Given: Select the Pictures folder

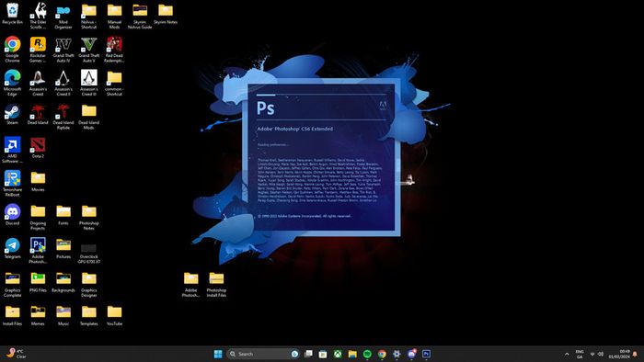Looking at the screenshot, I should pyautogui.click(x=63, y=248).
